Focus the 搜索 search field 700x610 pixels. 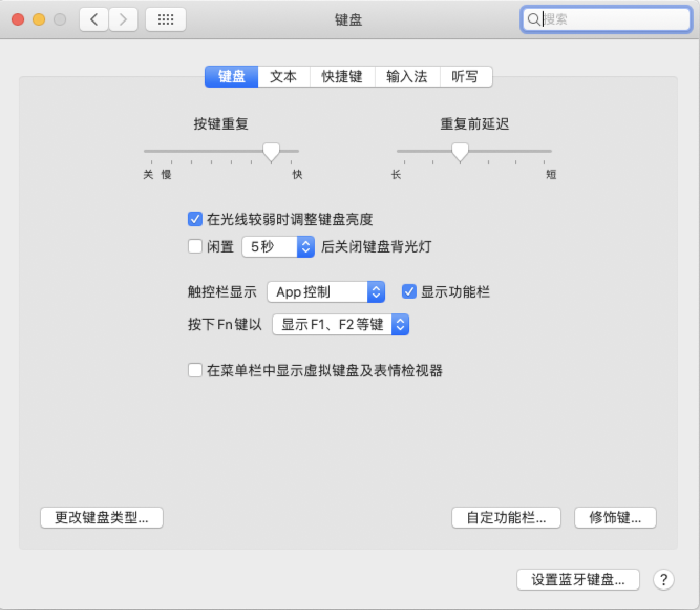click(x=607, y=19)
